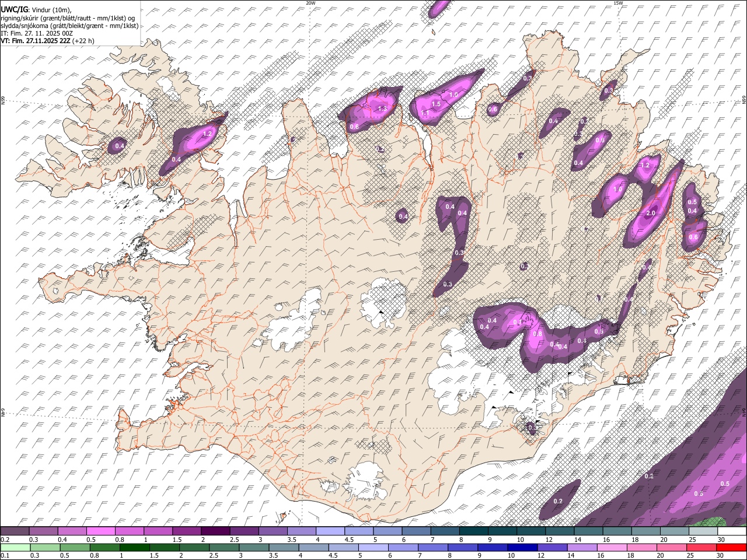This screenshot has width=747, height=560.
Task: Click the '30' label under the lower legend row
Action: 721,555
